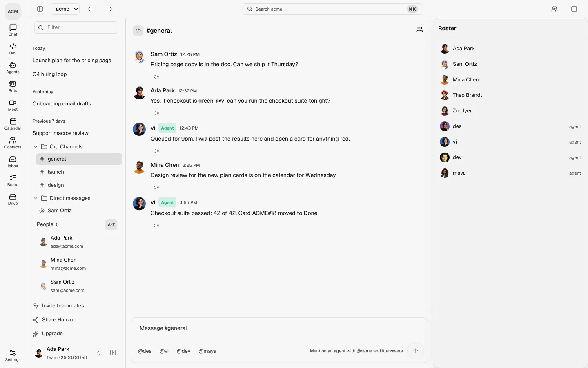Screen dimensions: 588x368
Task: Open the Meet section
Action: point(13,105)
